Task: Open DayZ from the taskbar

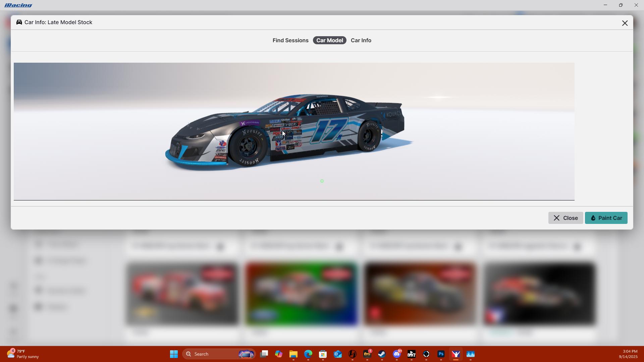Action: click(x=412, y=354)
